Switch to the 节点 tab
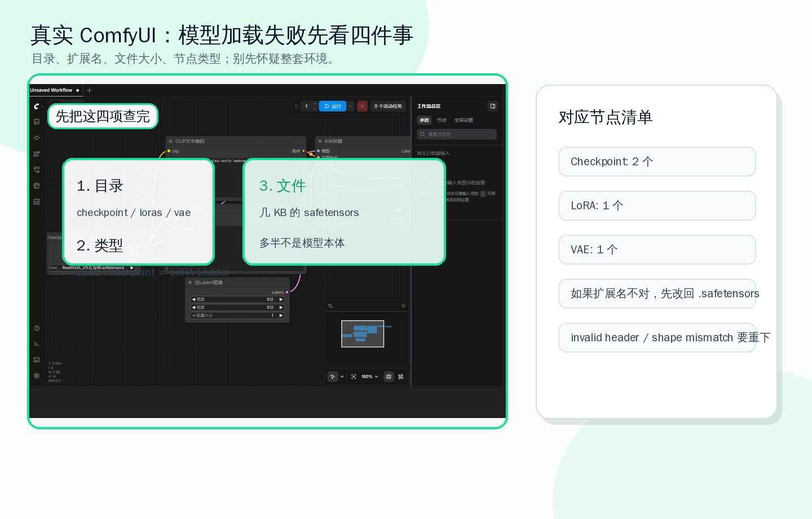The height and width of the screenshot is (519, 812). 442,120
